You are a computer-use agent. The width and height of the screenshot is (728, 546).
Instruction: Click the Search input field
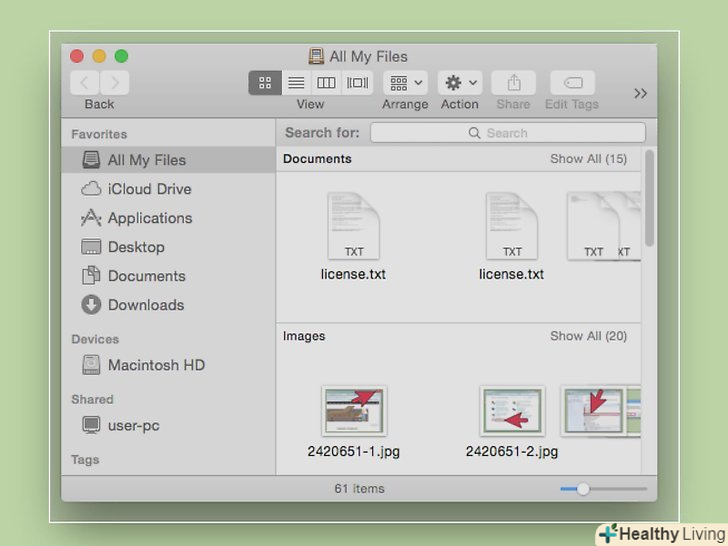pos(508,133)
